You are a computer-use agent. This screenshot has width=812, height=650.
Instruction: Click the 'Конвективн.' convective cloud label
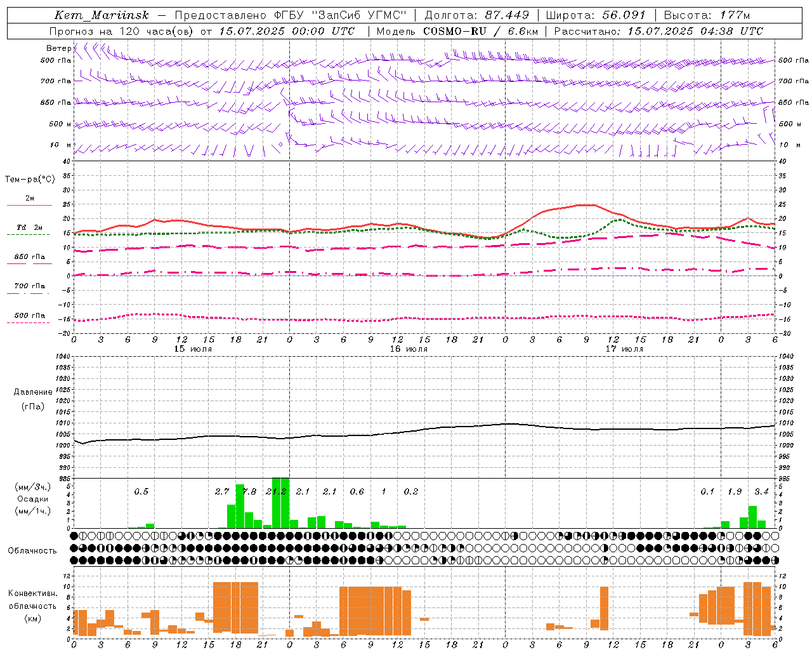click(x=33, y=594)
